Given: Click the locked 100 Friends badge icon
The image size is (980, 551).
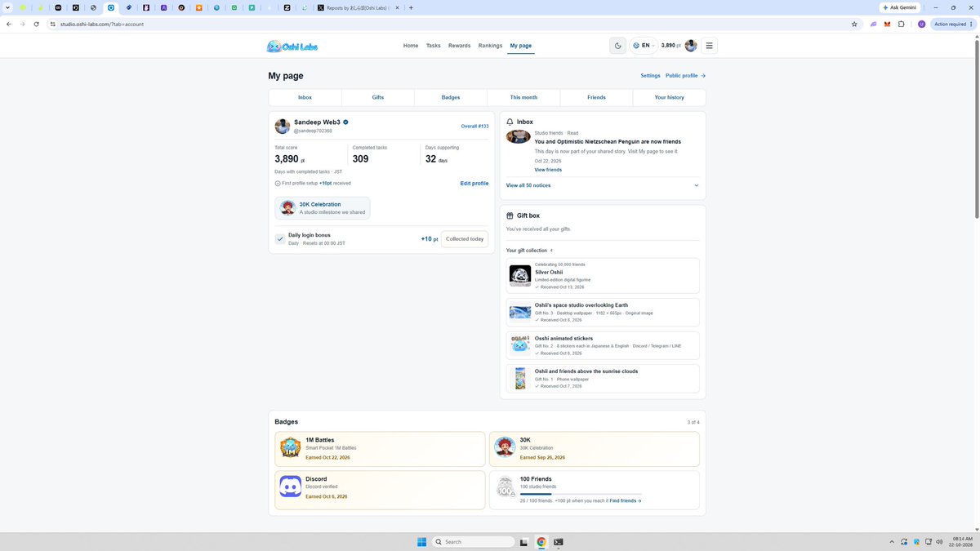Looking at the screenshot, I should tap(505, 487).
